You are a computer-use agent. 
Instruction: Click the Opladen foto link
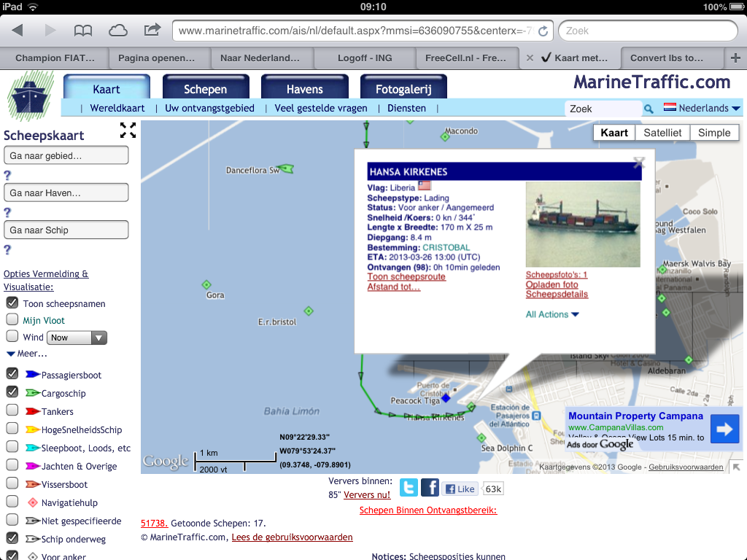(x=551, y=285)
